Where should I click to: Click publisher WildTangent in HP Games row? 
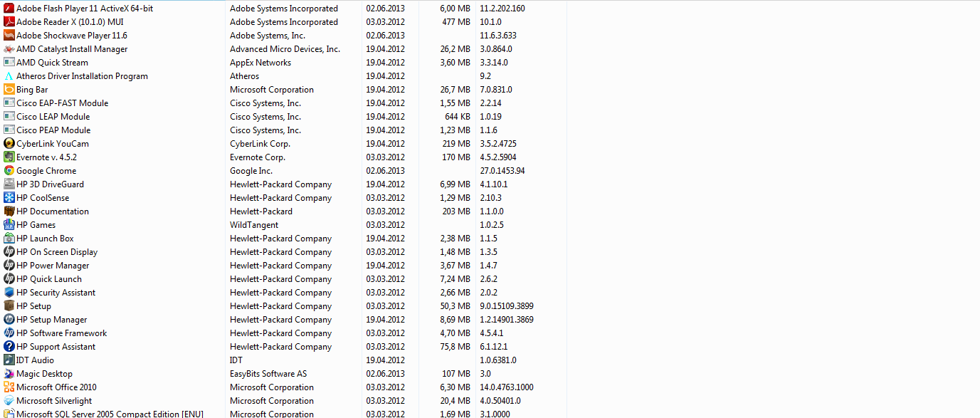254,225
